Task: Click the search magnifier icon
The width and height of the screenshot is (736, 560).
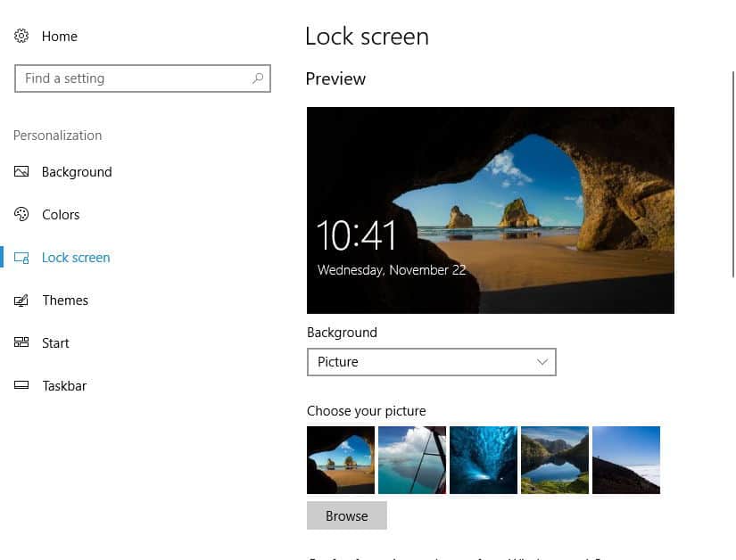Action: pos(258,78)
